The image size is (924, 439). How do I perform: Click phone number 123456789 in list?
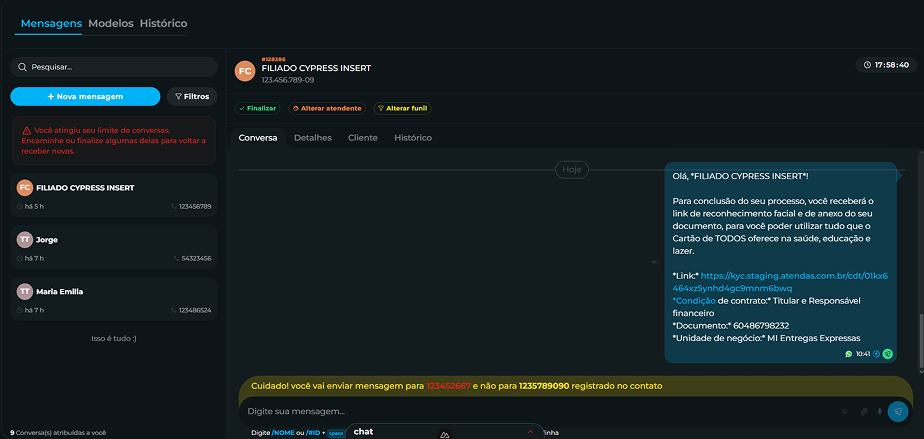point(195,207)
